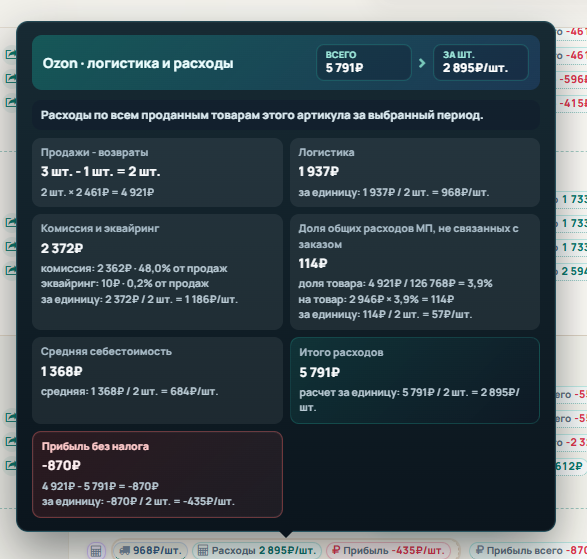587x559 pixels.
Task: Click the Средняя себестоимость label
Action: coord(106,352)
